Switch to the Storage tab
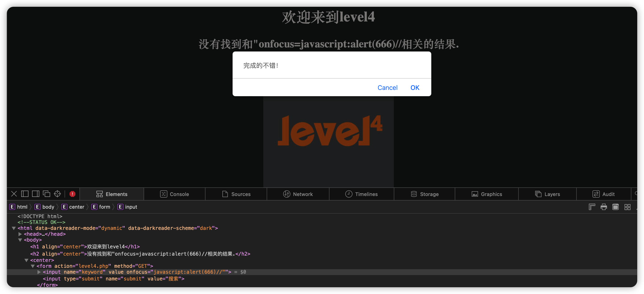This screenshot has width=644, height=294. tap(425, 194)
